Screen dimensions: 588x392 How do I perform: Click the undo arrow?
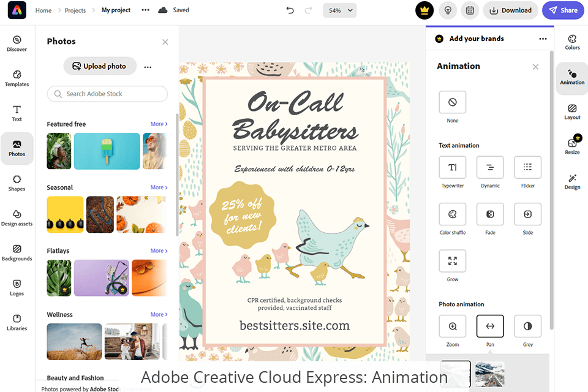pyautogui.click(x=290, y=10)
